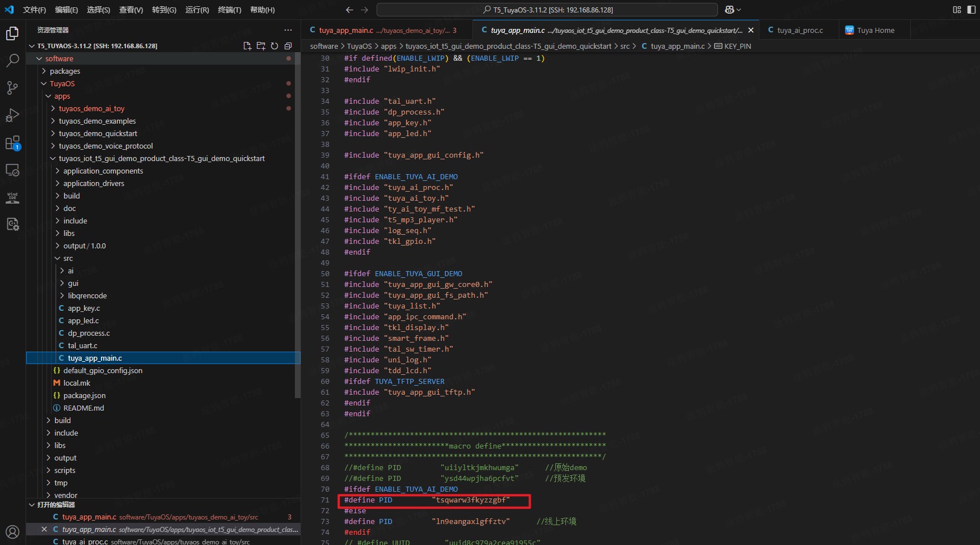Viewport: 980px width, 545px height.
Task: Open the Accounts icon in activity bar
Action: tap(12, 531)
